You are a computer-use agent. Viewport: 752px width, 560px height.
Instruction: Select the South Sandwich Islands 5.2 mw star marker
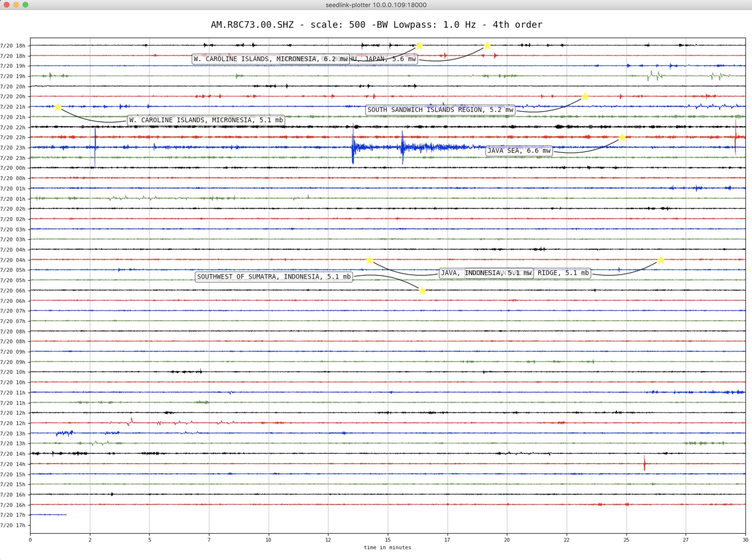[x=585, y=96]
